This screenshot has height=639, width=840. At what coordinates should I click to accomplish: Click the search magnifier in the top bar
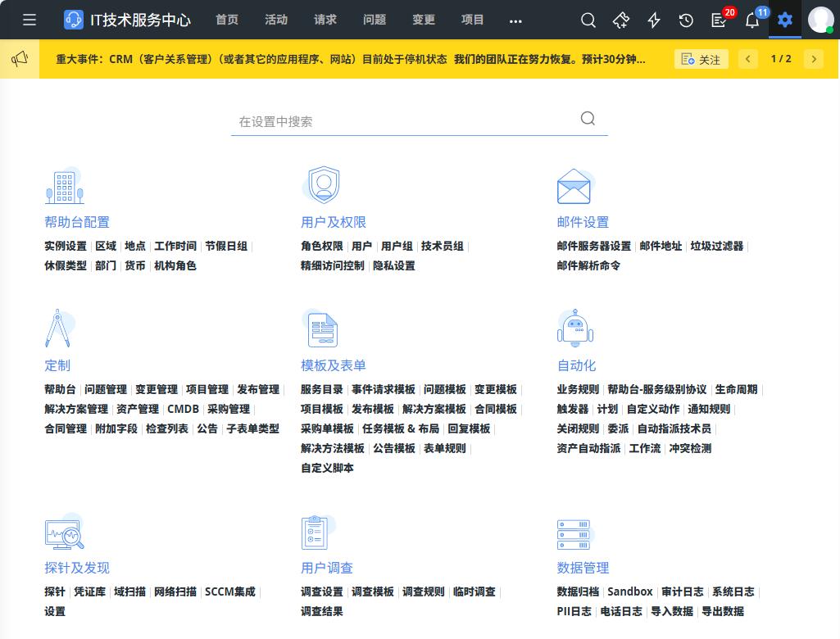pyautogui.click(x=588, y=20)
